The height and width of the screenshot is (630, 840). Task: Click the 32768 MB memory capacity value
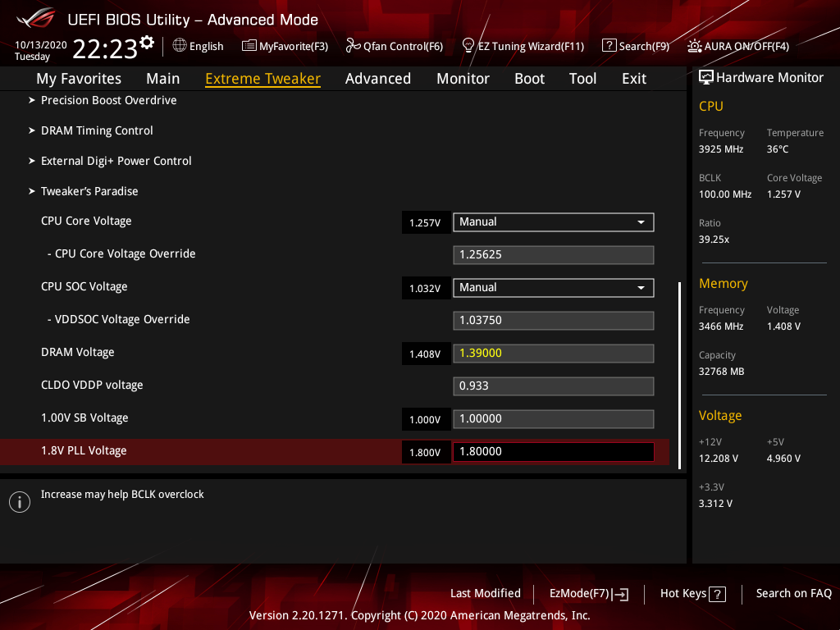(x=722, y=372)
